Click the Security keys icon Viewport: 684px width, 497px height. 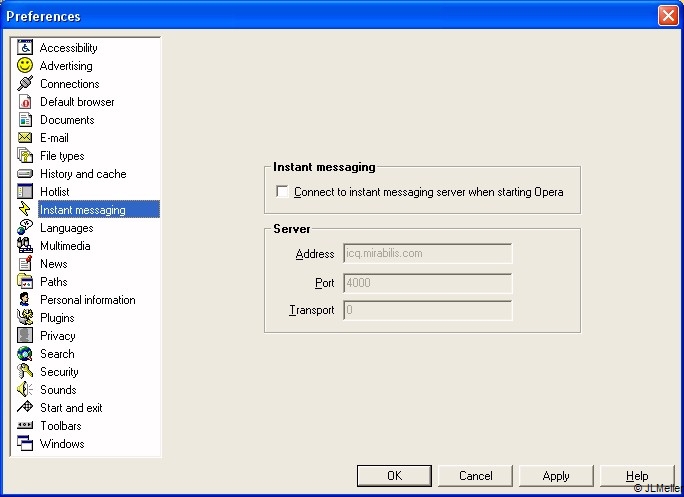tap(25, 371)
